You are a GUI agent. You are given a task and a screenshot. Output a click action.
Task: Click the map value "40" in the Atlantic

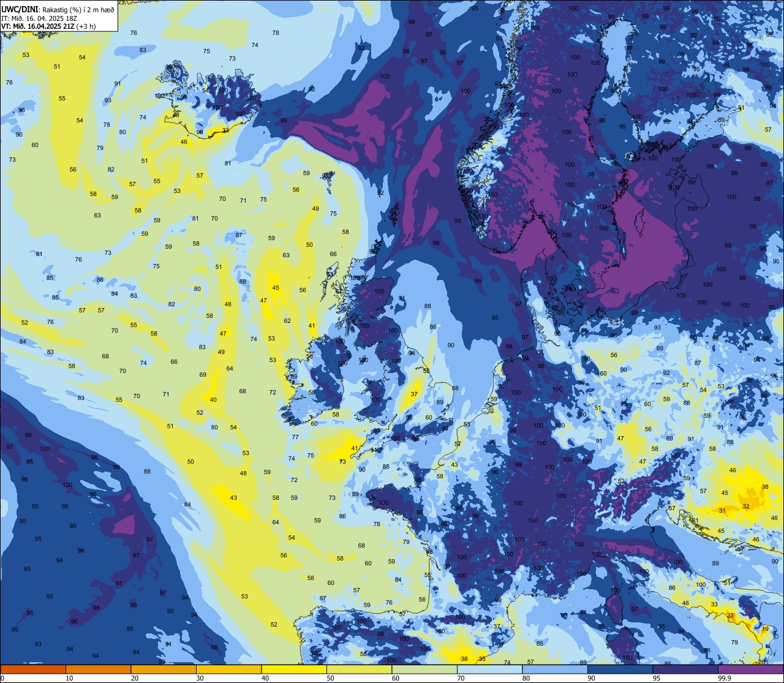click(x=213, y=400)
